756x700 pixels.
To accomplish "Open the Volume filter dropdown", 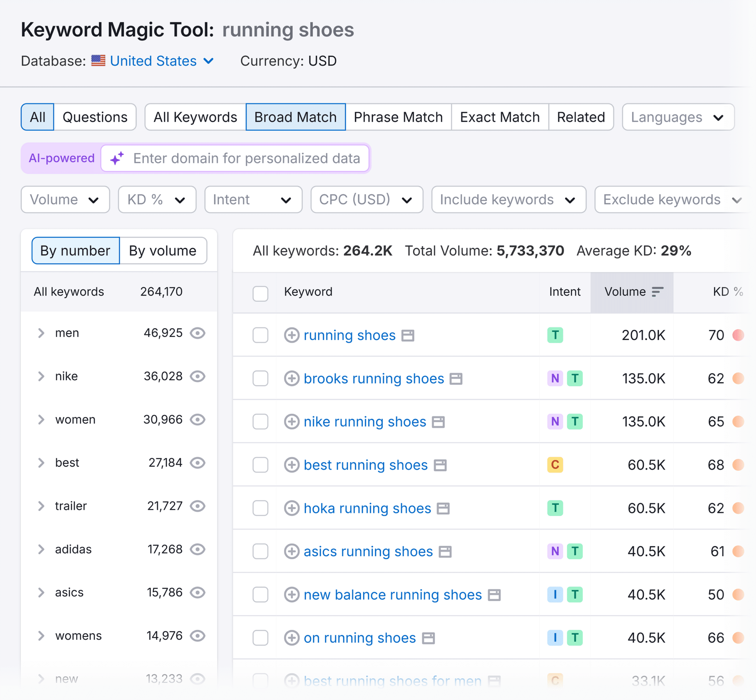I will click(65, 200).
